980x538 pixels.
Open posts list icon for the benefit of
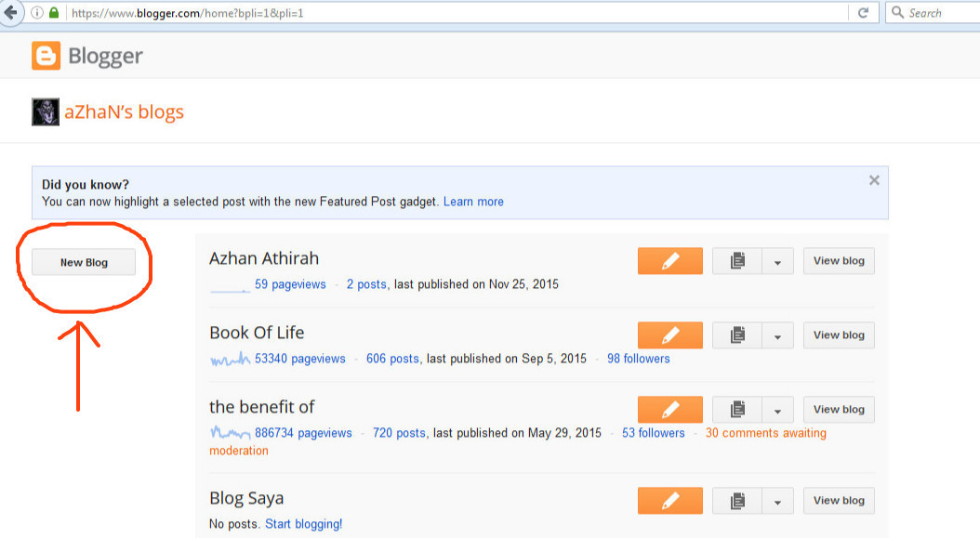click(x=737, y=410)
